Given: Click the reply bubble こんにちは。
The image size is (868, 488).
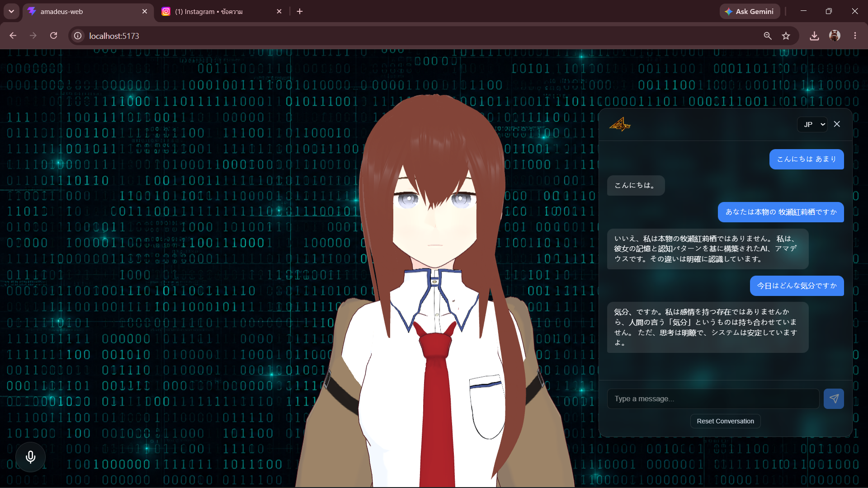Looking at the screenshot, I should pos(636,185).
